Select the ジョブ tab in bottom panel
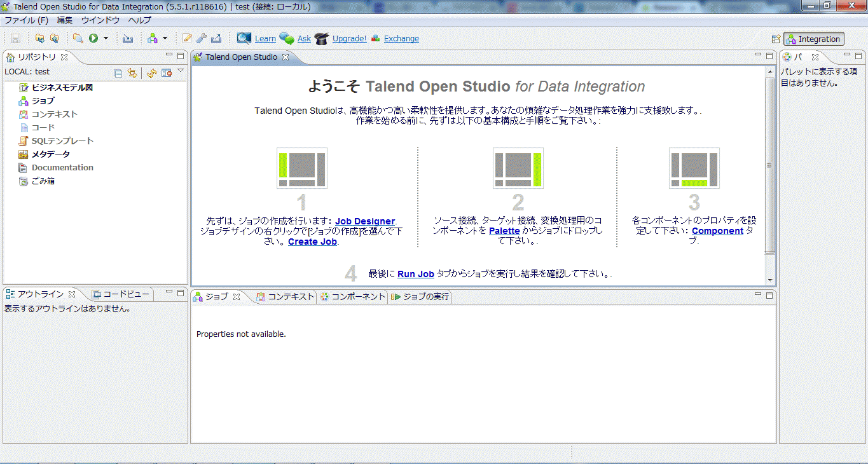The image size is (868, 464). click(216, 297)
